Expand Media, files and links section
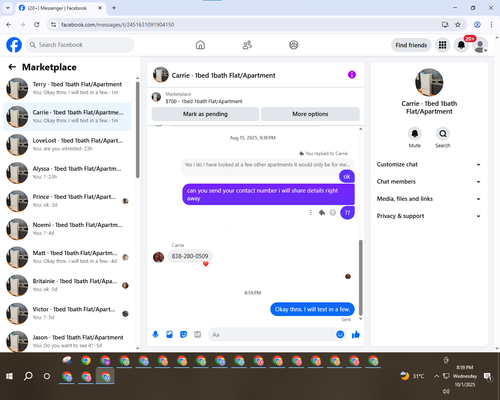Viewport: 500px width, 400px height. click(x=429, y=199)
